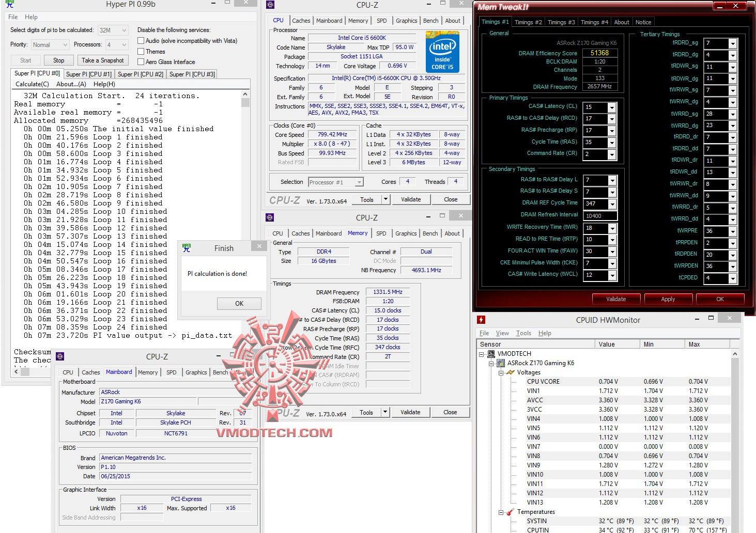Collapse the Voltages section in HWMonitor
This screenshot has width=756, height=533.
[501, 373]
